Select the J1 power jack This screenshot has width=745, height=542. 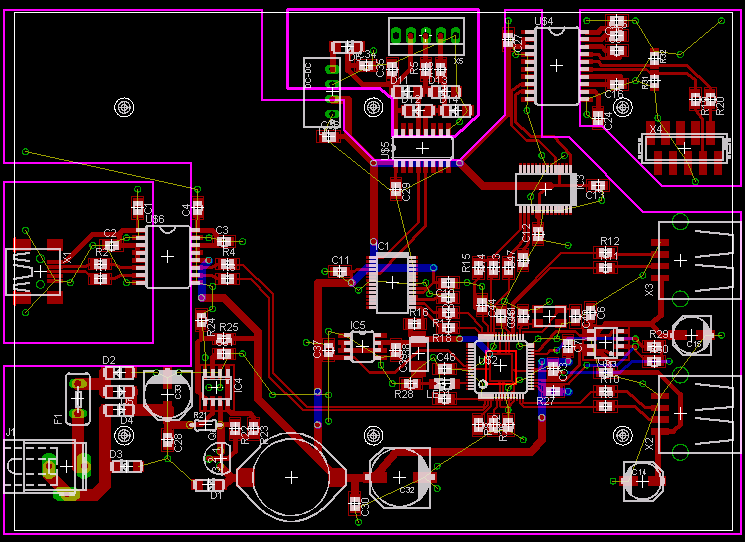(45, 467)
